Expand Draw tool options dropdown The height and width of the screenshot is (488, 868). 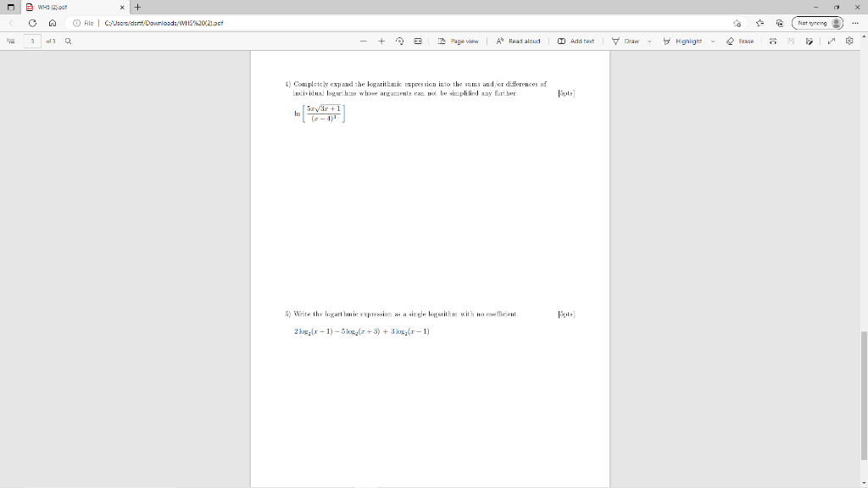649,41
